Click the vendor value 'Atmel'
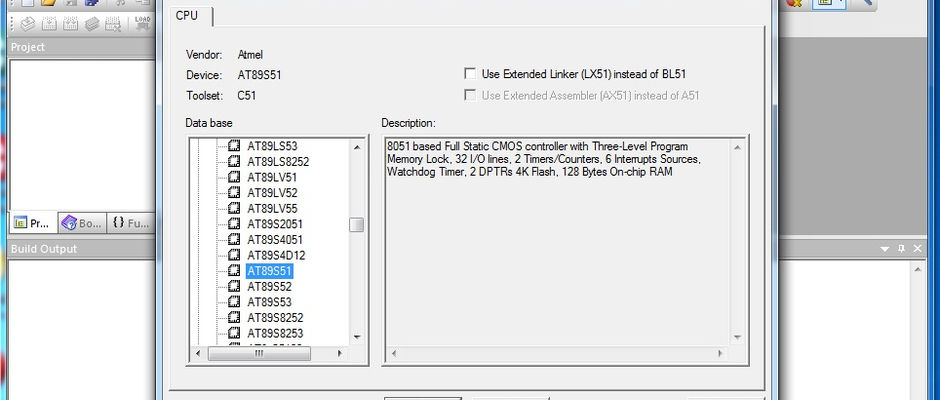This screenshot has height=400, width=940. click(250, 55)
